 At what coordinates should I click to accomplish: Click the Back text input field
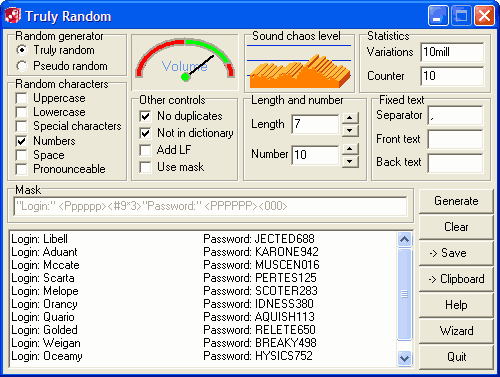click(x=455, y=163)
